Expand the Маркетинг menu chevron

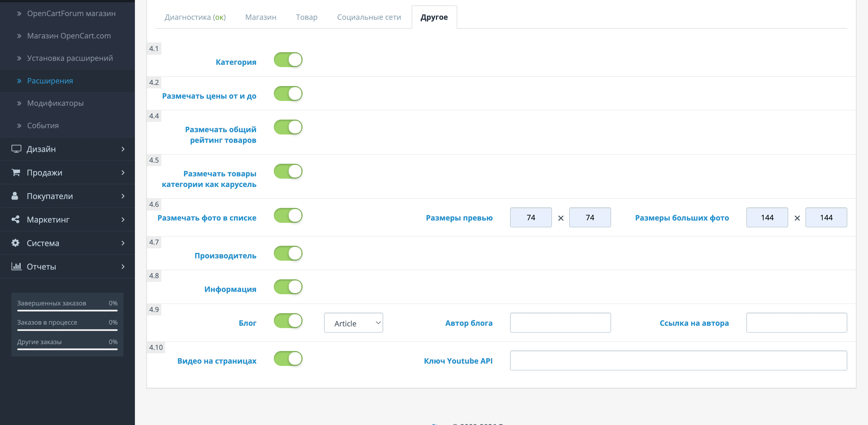click(123, 220)
